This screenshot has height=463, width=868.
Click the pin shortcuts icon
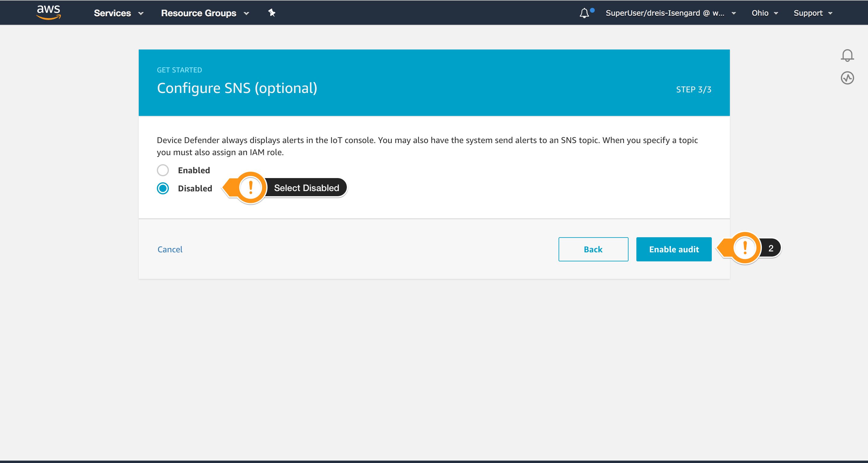271,13
